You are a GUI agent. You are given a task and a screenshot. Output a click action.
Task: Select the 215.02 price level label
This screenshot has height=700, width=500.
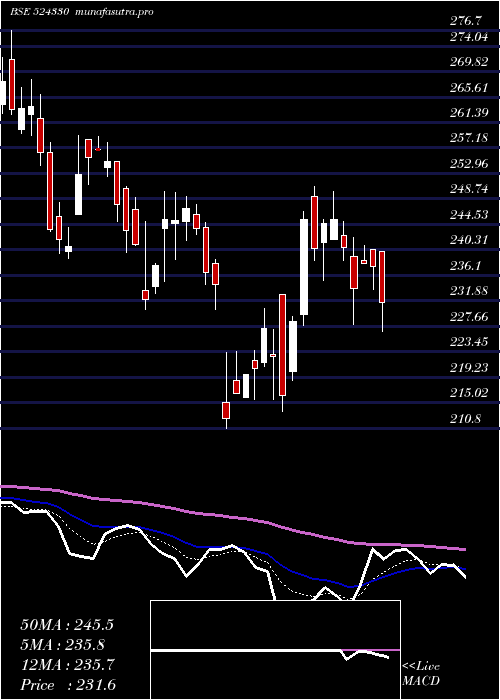coord(468,393)
